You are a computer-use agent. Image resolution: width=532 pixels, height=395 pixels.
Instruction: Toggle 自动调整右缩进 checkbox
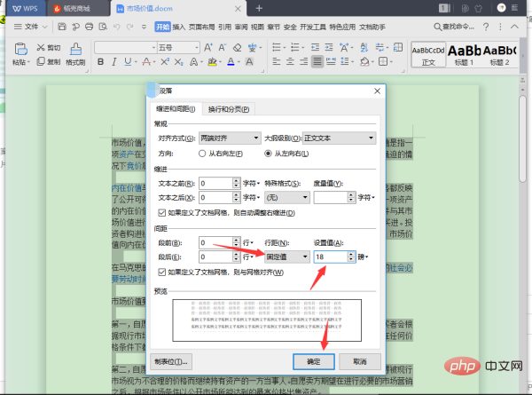(x=160, y=213)
